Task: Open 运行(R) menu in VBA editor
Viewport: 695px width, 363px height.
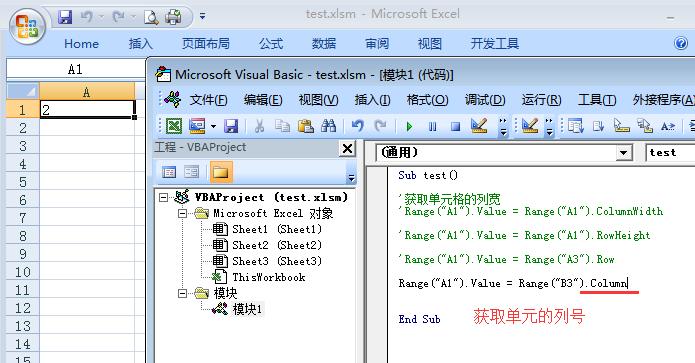Action: 541,100
